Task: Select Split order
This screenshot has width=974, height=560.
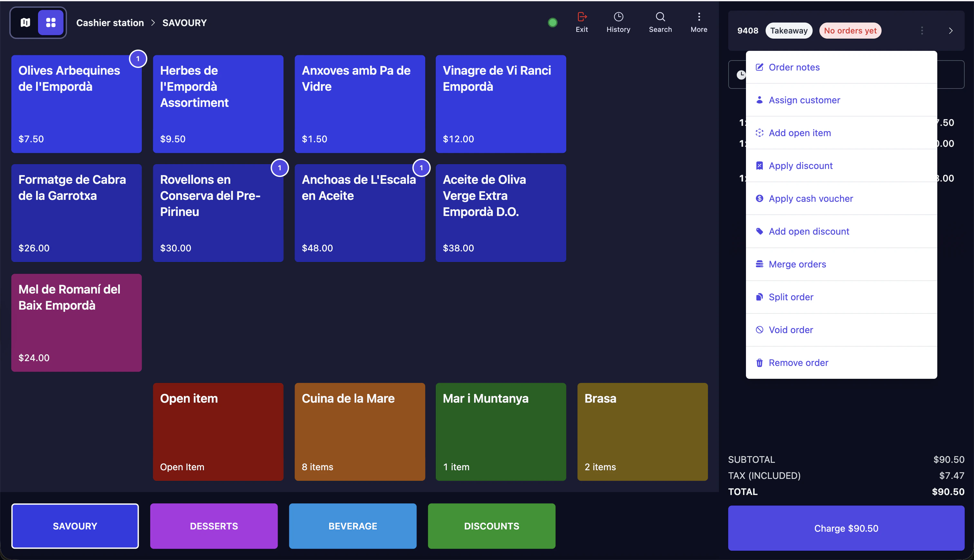Action: coord(791,296)
